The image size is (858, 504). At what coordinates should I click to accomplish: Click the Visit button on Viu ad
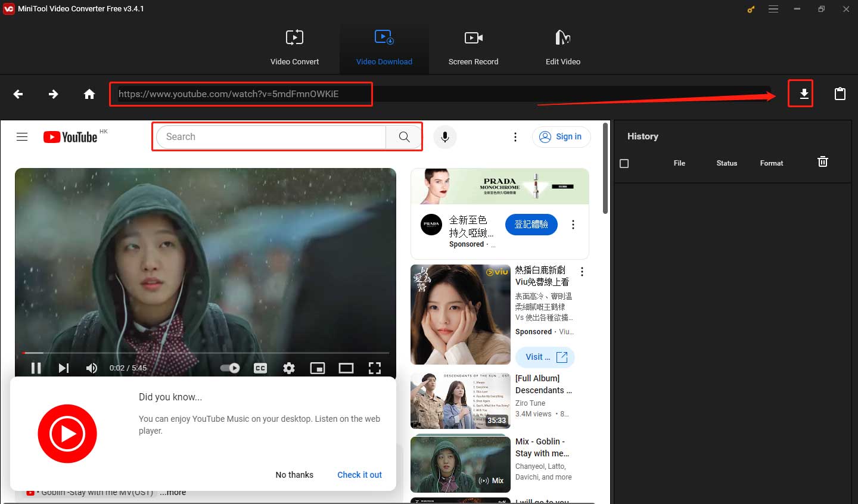point(545,357)
